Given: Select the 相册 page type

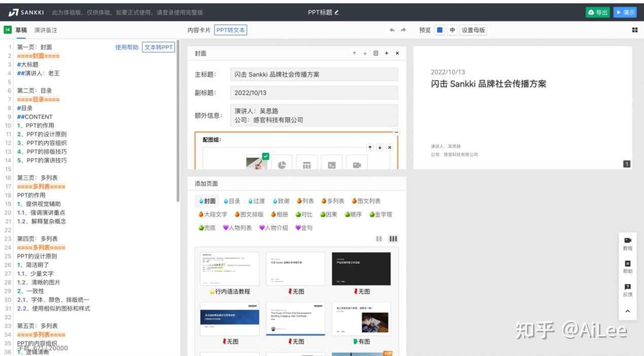Looking at the screenshot, I should [280, 215].
